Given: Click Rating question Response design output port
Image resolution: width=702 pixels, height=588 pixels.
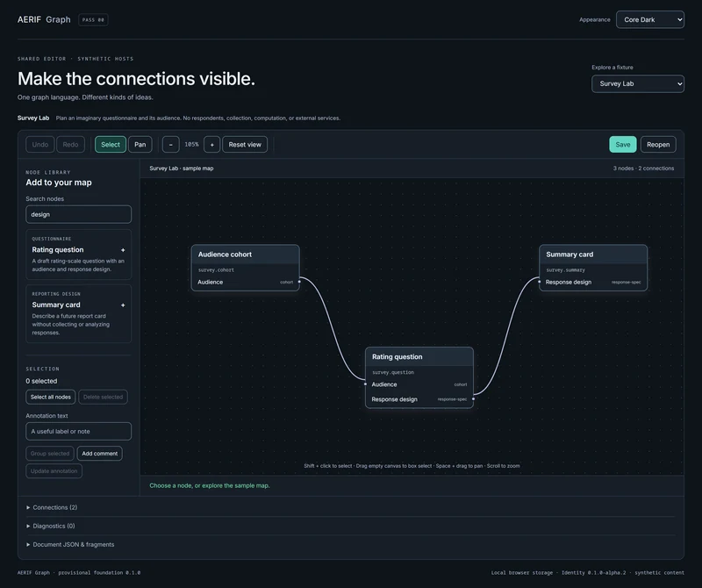Looking at the screenshot, I should [473, 399].
